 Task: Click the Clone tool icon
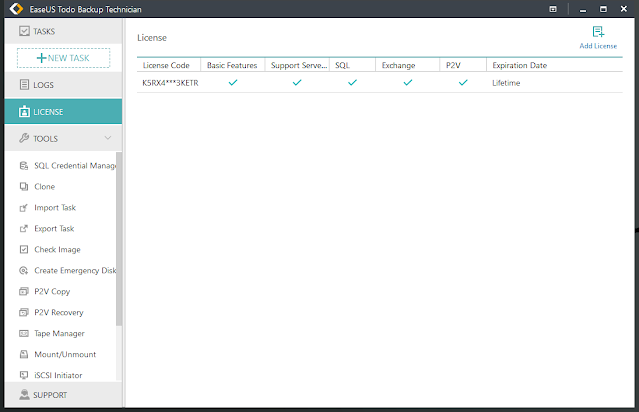(x=24, y=186)
